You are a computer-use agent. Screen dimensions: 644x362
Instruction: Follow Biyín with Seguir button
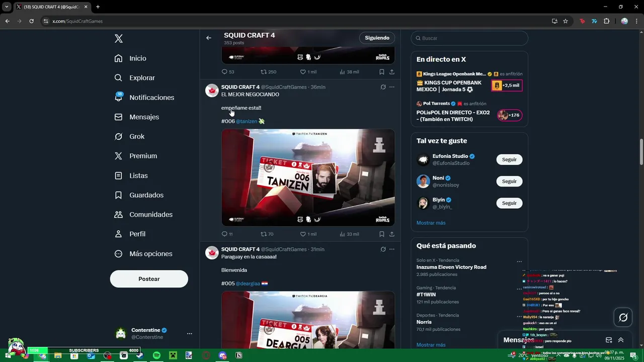(509, 203)
